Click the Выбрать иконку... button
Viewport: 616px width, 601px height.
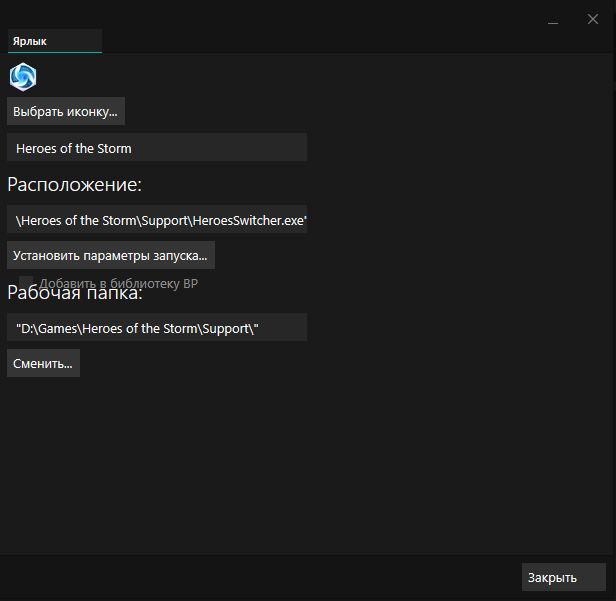(66, 112)
